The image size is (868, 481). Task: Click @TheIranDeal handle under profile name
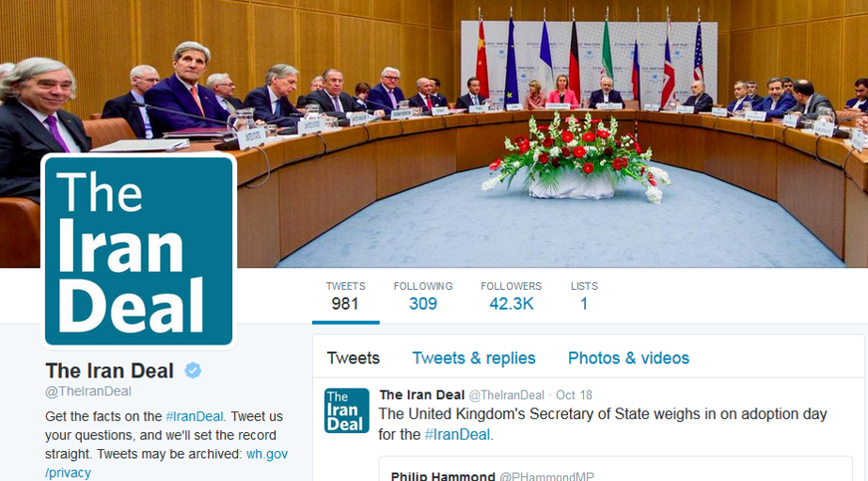[88, 392]
